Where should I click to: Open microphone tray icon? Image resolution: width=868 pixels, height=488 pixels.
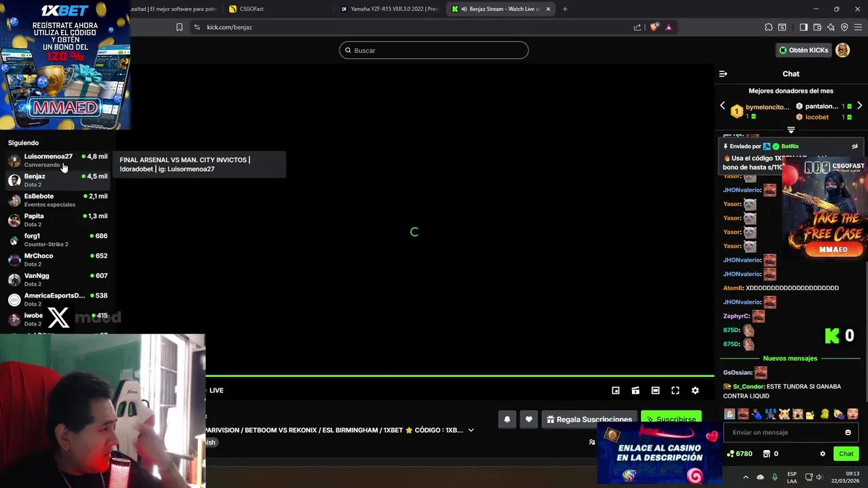tap(774, 477)
